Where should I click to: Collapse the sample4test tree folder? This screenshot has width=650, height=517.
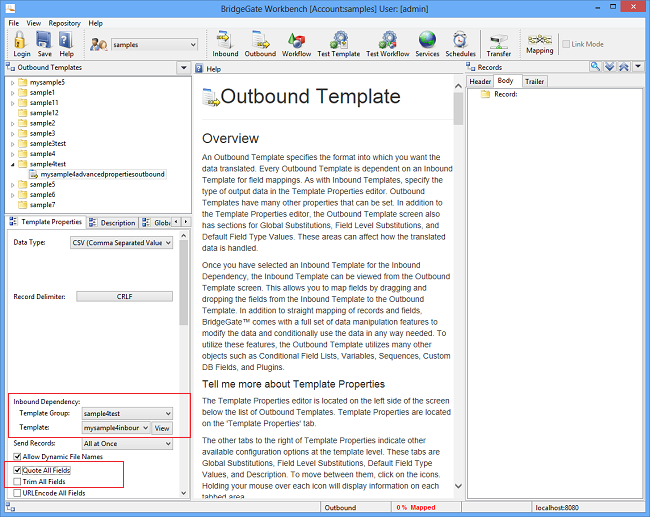pos(12,164)
